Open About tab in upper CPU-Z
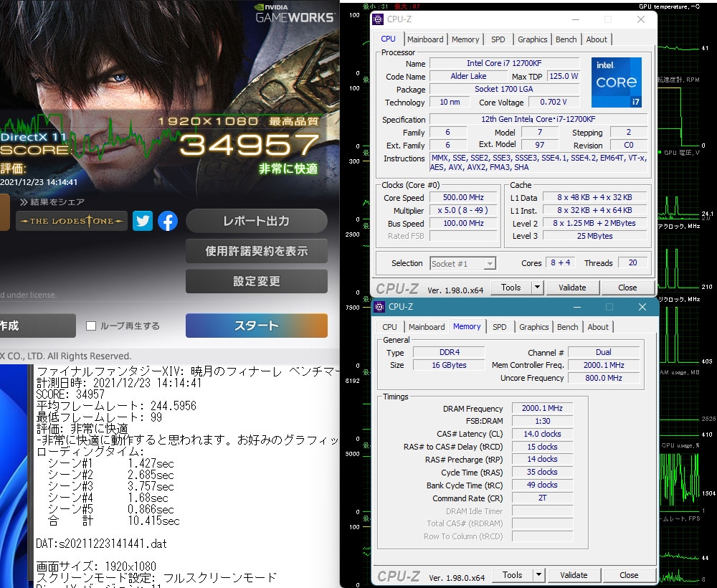This screenshot has height=588, width=717. [x=597, y=39]
